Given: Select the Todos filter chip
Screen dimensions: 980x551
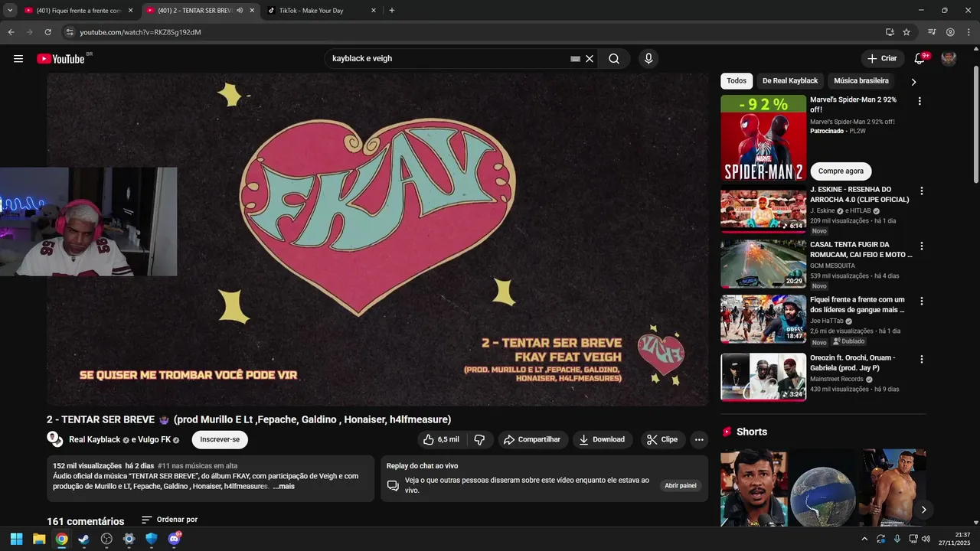Looking at the screenshot, I should pyautogui.click(x=737, y=80).
